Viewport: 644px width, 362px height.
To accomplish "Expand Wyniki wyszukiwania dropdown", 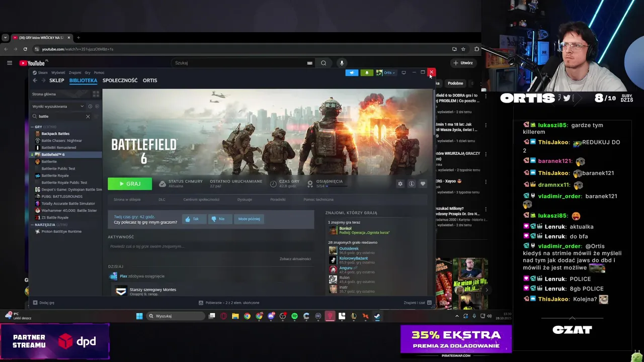I will click(58, 107).
